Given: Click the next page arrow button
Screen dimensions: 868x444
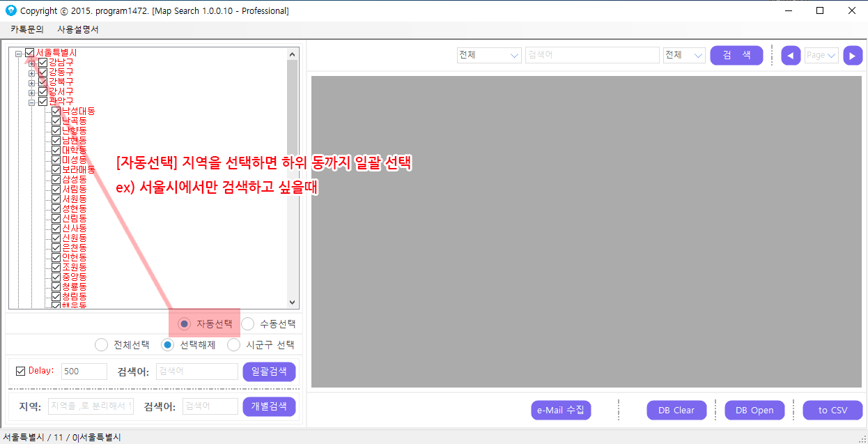Looking at the screenshot, I should click(x=853, y=56).
